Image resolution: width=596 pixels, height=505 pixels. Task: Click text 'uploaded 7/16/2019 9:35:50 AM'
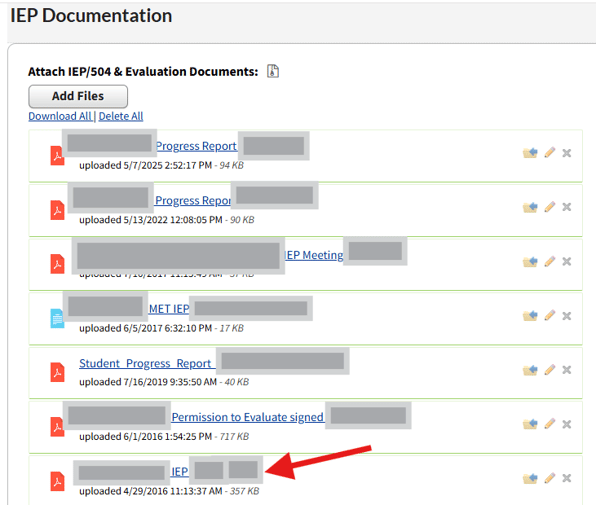click(x=148, y=382)
